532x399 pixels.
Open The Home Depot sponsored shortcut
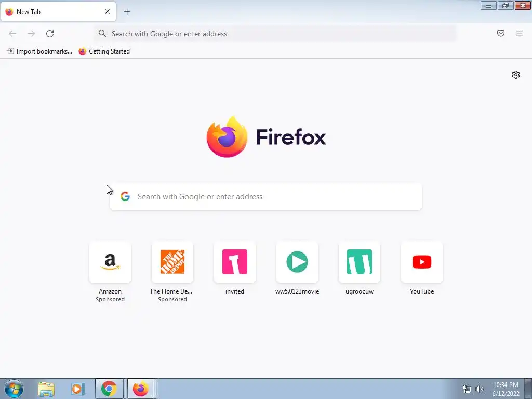coord(172,262)
